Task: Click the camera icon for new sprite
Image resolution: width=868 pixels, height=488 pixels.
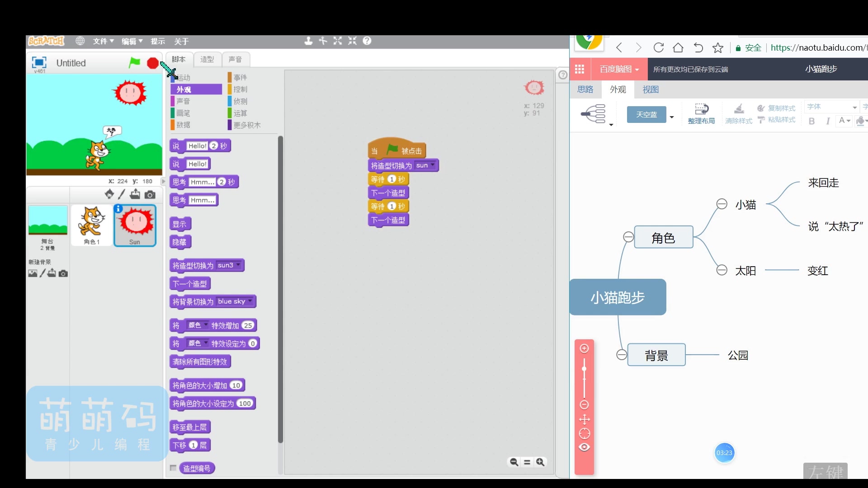Action: pos(150,195)
